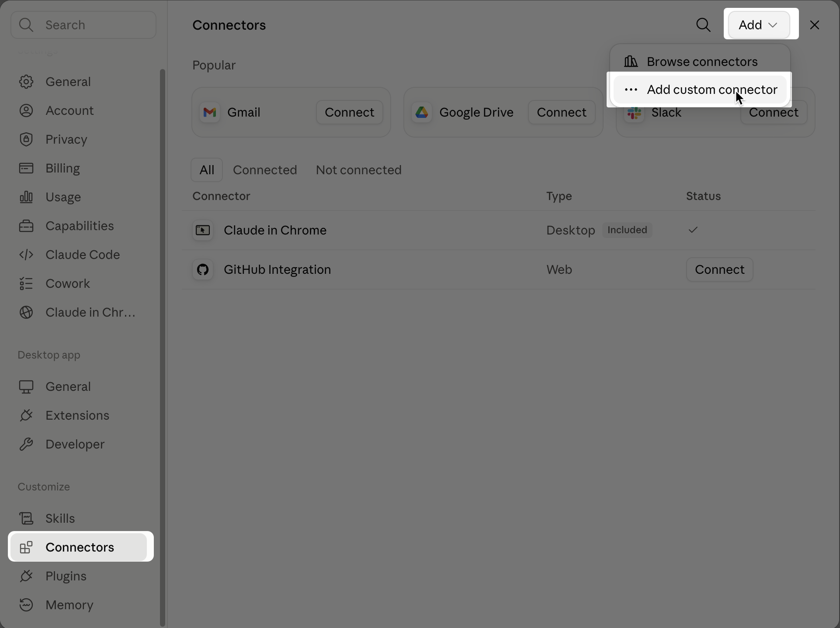840x628 pixels.
Task: Open the Add dropdown button
Action: click(x=759, y=25)
